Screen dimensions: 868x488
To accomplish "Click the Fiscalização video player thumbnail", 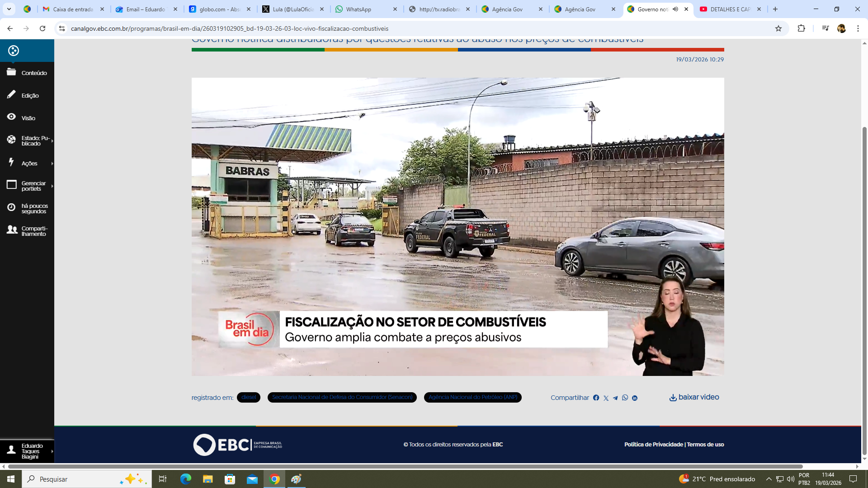I will [458, 226].
